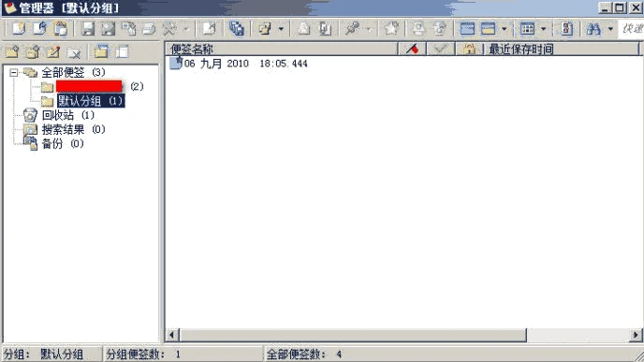Viewport: 644px width, 362px height.
Task: Sort by 最近保存时间 column header
Action: point(561,50)
